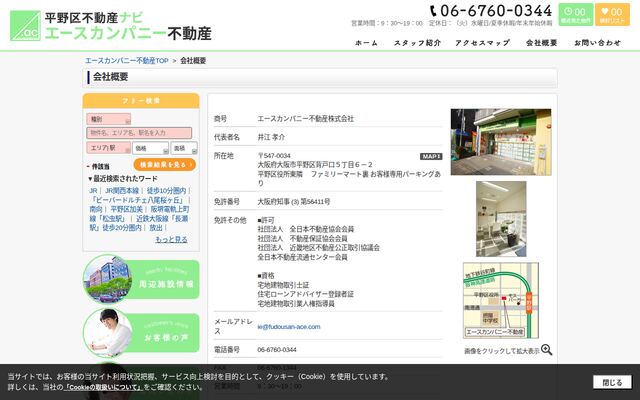Open アクセスマップ in the navigation menu
Screen dimensions: 640x400
[x=483, y=43]
